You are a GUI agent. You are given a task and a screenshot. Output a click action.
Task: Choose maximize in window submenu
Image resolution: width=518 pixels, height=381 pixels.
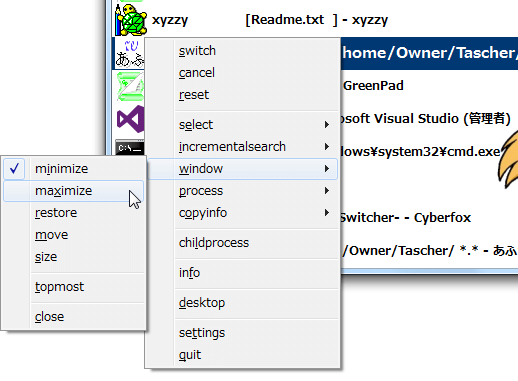coord(74,191)
